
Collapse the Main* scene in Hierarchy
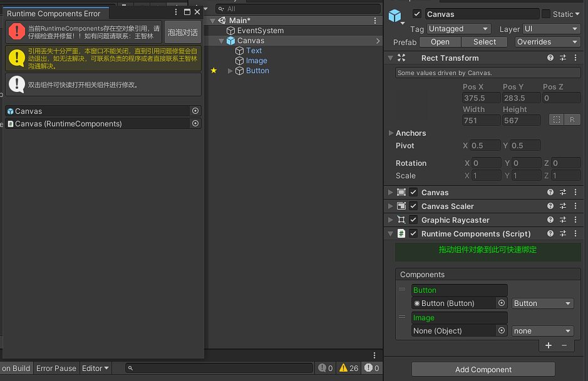click(213, 21)
